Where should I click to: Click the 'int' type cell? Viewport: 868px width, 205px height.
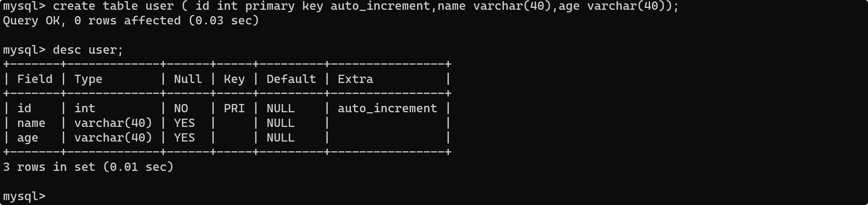click(85, 109)
